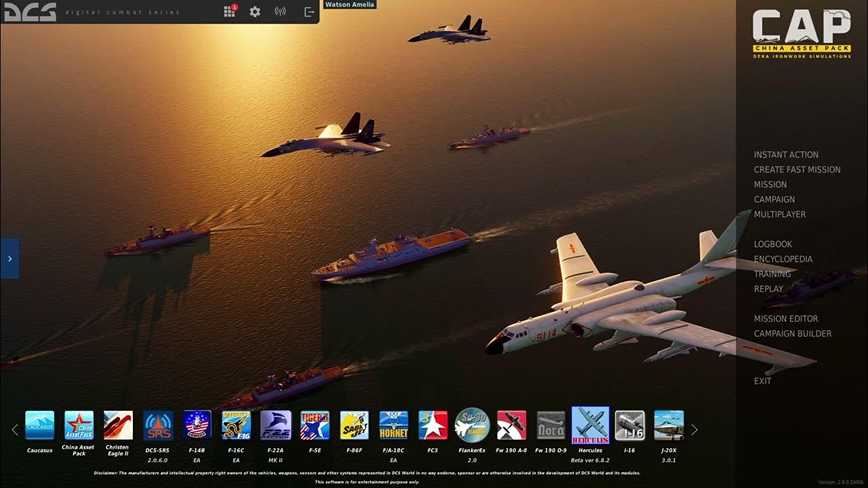Image resolution: width=868 pixels, height=488 pixels.
Task: Open Training
Action: tap(772, 274)
